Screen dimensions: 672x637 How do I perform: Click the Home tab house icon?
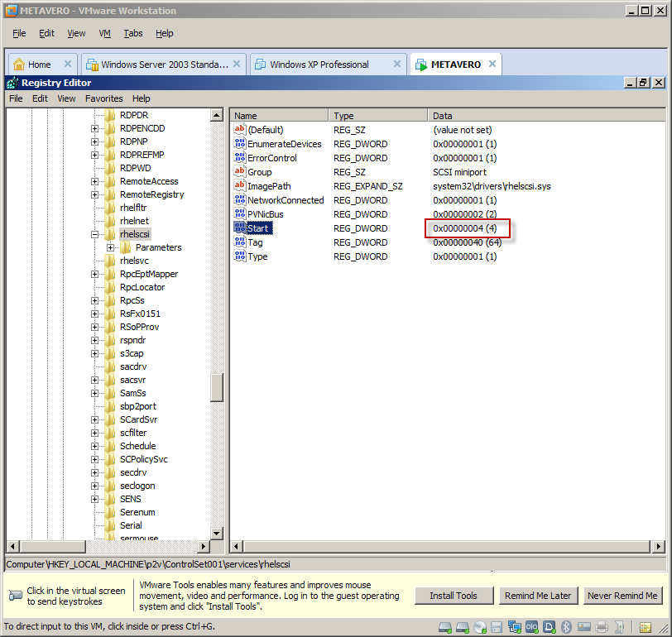click(19, 65)
